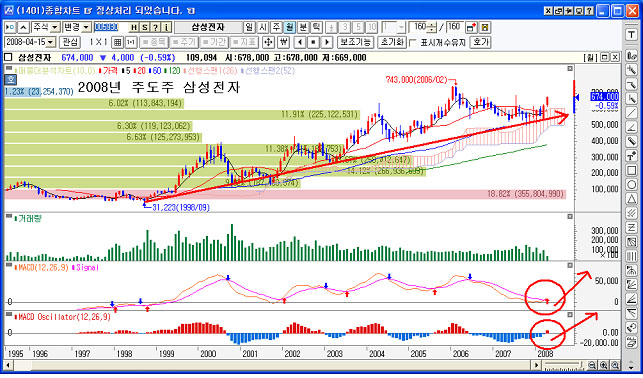
Task: Select the rectangle shape drawing tool
Action: pos(632,171)
